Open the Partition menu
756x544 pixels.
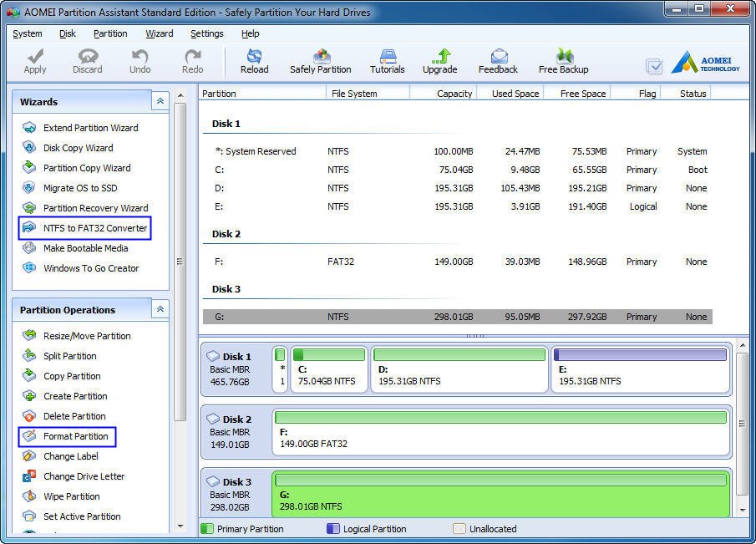coord(110,33)
